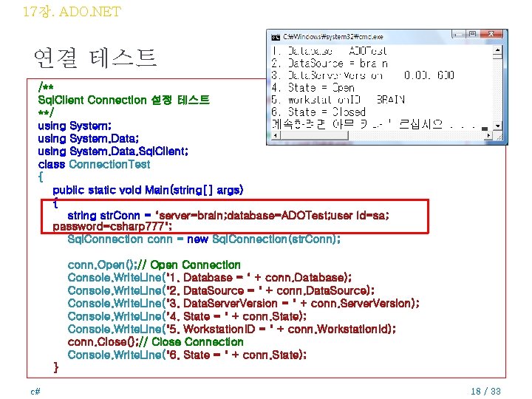Click the WriteLine '1. Database' code line
The image size is (532, 399).
pyautogui.click(x=209, y=278)
